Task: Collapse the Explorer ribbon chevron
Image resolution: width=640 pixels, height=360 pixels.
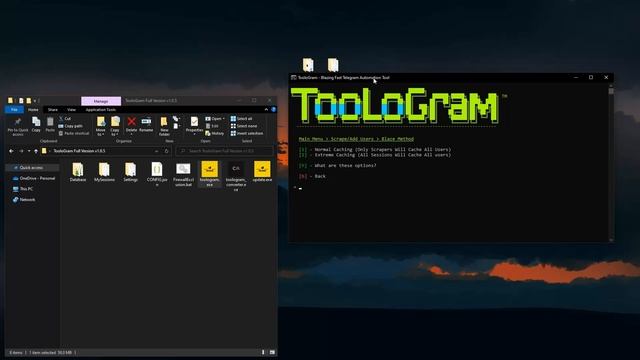Action: [x=266, y=109]
